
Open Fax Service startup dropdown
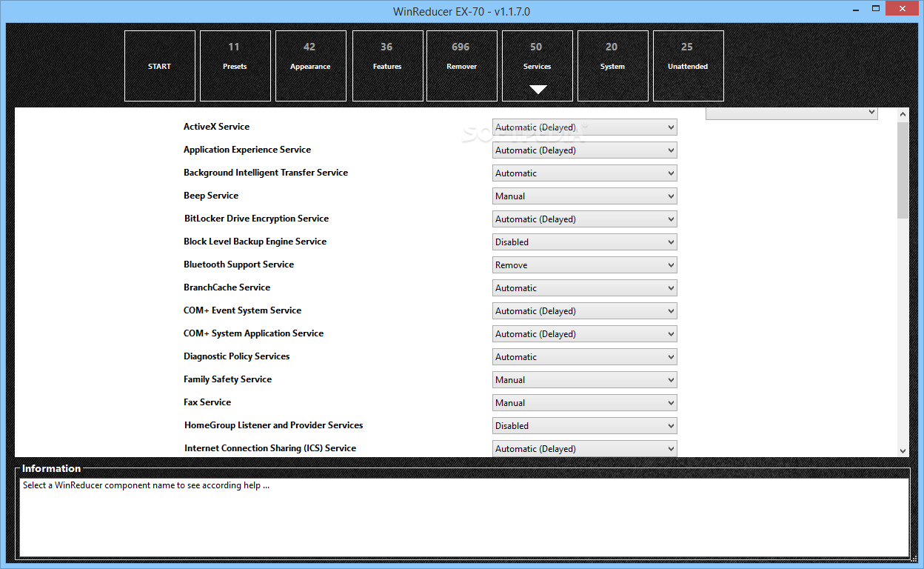[x=585, y=403]
